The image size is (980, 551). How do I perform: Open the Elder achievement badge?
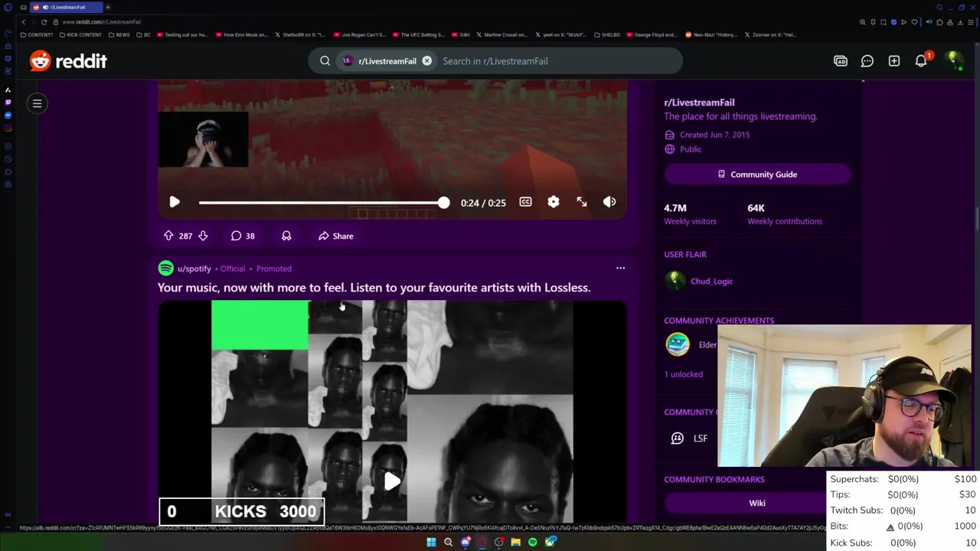click(678, 344)
